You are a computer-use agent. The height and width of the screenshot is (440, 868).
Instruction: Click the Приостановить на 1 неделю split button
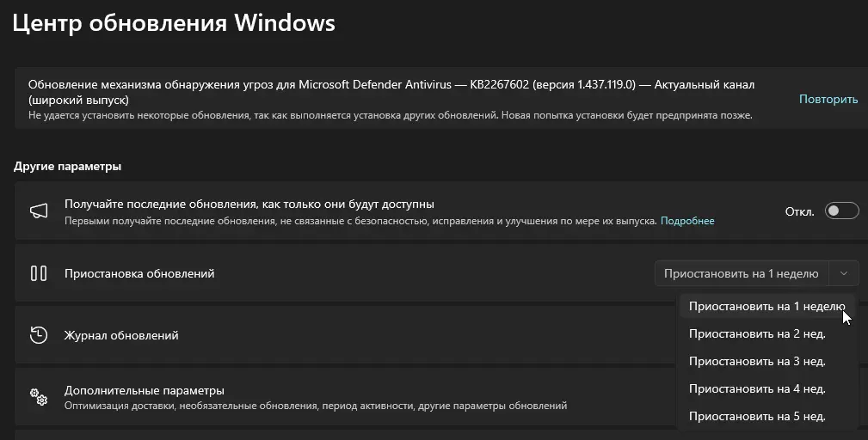point(742,273)
